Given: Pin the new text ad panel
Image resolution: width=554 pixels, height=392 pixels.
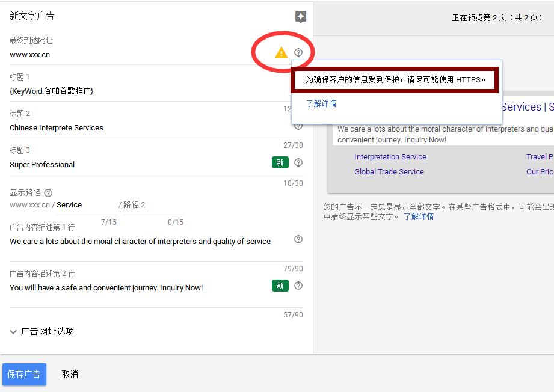Looking at the screenshot, I should [300, 17].
